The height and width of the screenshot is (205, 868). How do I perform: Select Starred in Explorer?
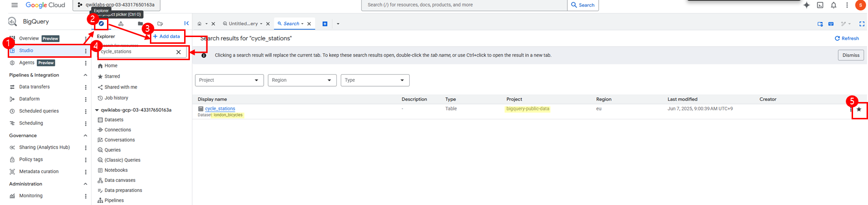tap(112, 77)
